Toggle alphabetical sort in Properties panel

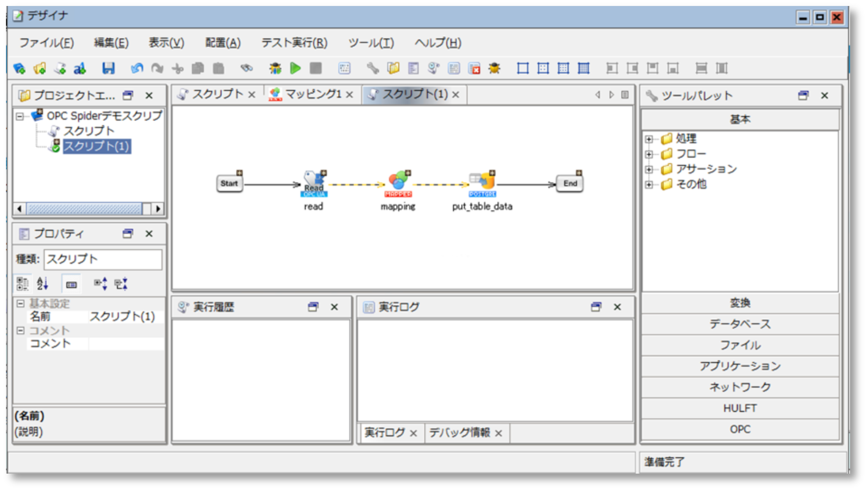pyautogui.click(x=42, y=284)
